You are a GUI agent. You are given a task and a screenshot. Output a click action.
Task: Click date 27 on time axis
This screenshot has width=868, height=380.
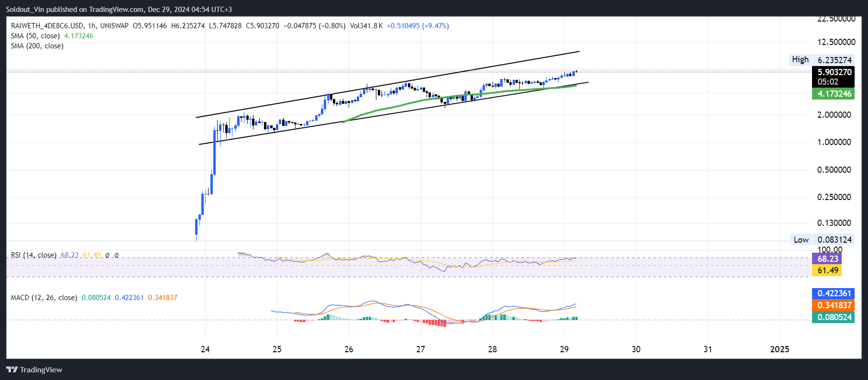[x=420, y=349]
